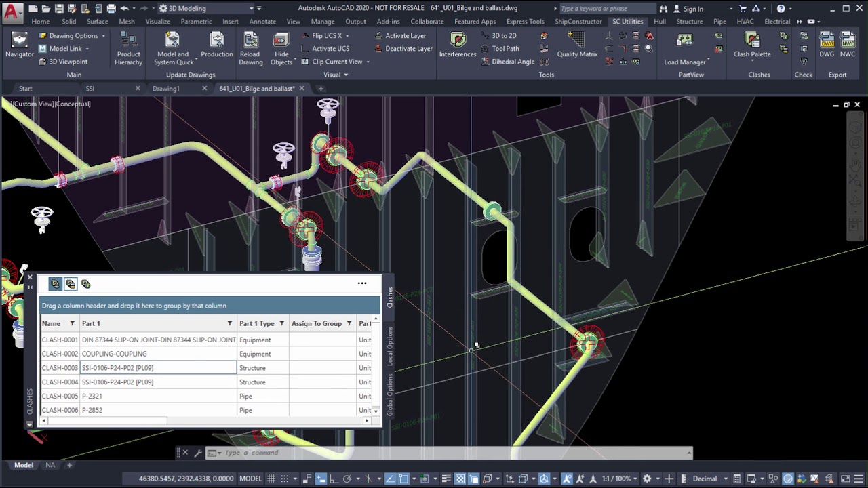Click the Model layout tab
The height and width of the screenshot is (488, 868).
point(24,465)
